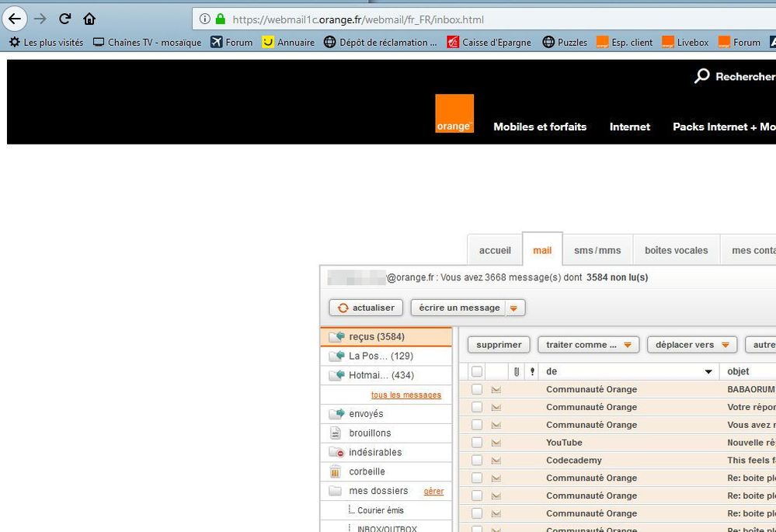This screenshot has height=532, width=776.
Task: Open the déplacer vers dropdown
Action: click(692, 345)
